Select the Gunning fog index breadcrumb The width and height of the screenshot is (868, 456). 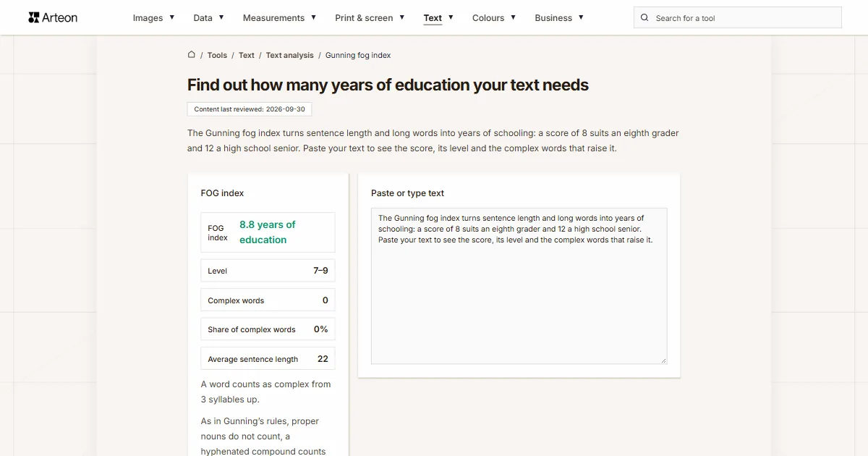pos(358,55)
